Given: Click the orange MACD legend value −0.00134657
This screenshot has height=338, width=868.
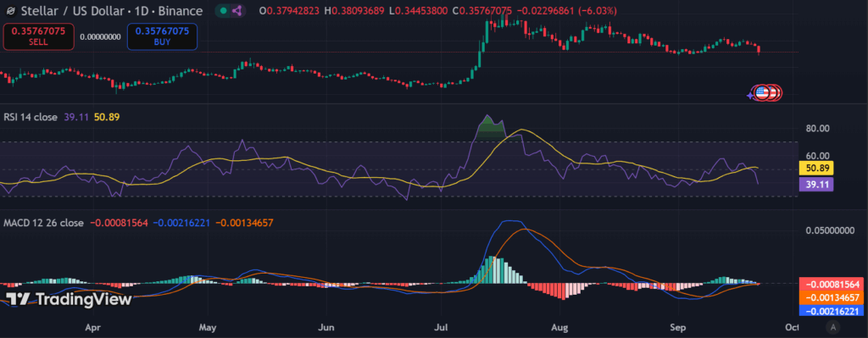Looking at the screenshot, I should pos(245,223).
